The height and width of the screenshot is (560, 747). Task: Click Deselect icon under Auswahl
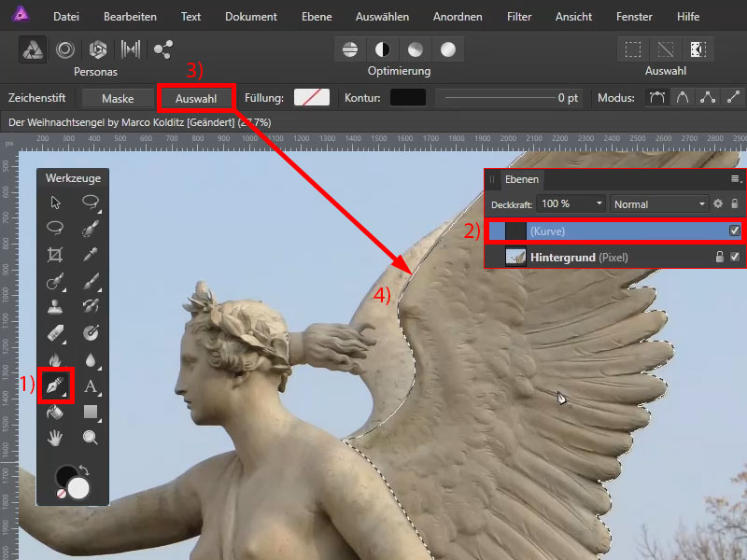click(666, 49)
